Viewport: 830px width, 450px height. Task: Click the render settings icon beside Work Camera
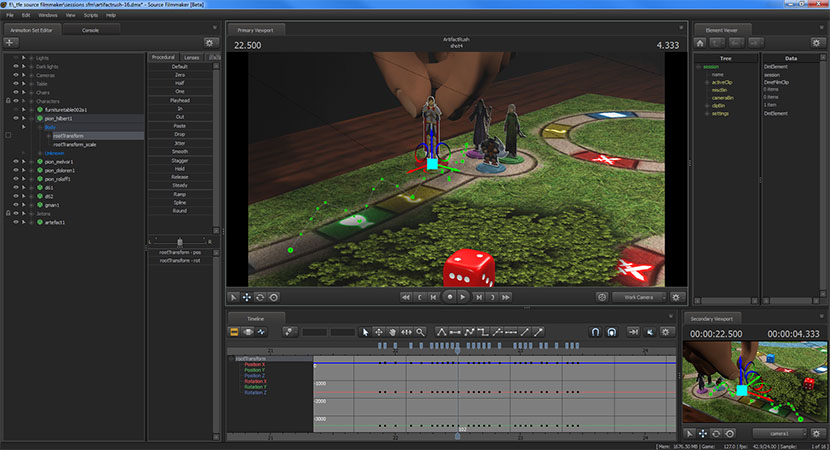click(602, 298)
